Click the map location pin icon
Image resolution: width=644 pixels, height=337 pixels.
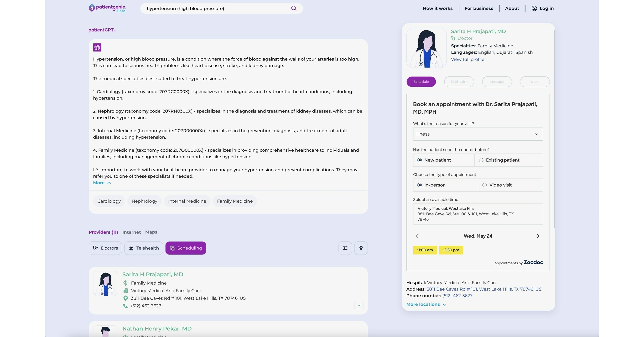[x=361, y=248]
